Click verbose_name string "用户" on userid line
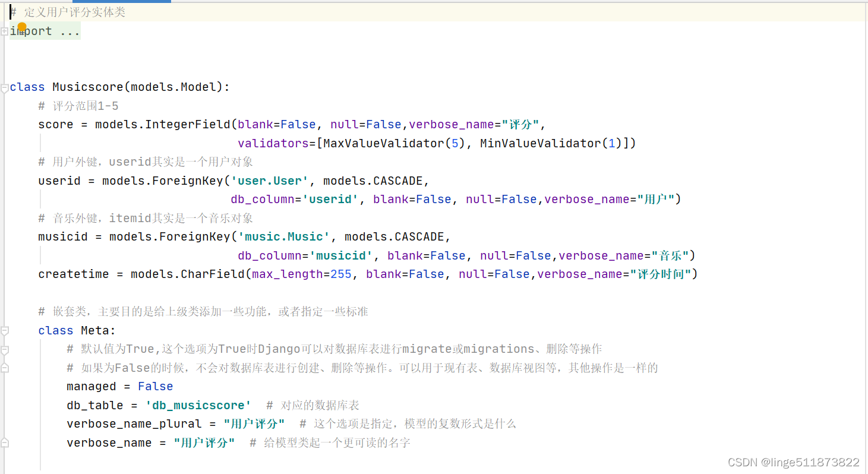Image resolution: width=868 pixels, height=474 pixels. [x=656, y=200]
